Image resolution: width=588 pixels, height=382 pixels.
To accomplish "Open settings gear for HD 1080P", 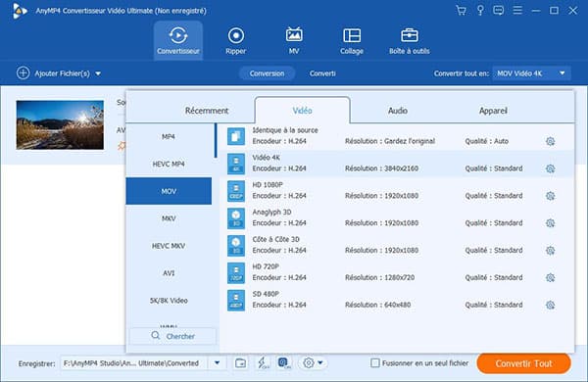I will coord(550,196).
